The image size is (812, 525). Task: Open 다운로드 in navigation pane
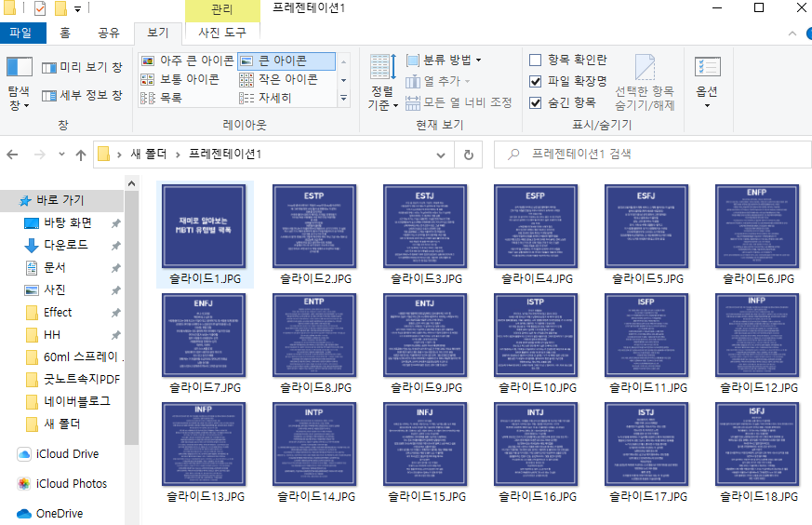66,245
